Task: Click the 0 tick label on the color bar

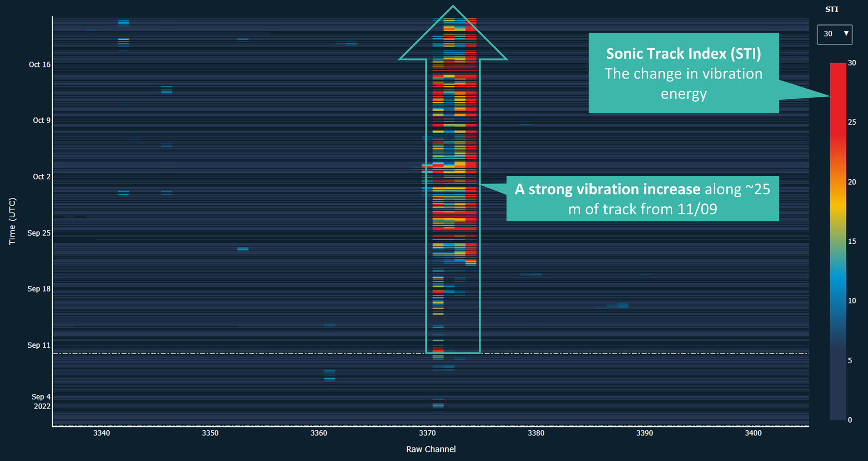Action: (x=850, y=420)
